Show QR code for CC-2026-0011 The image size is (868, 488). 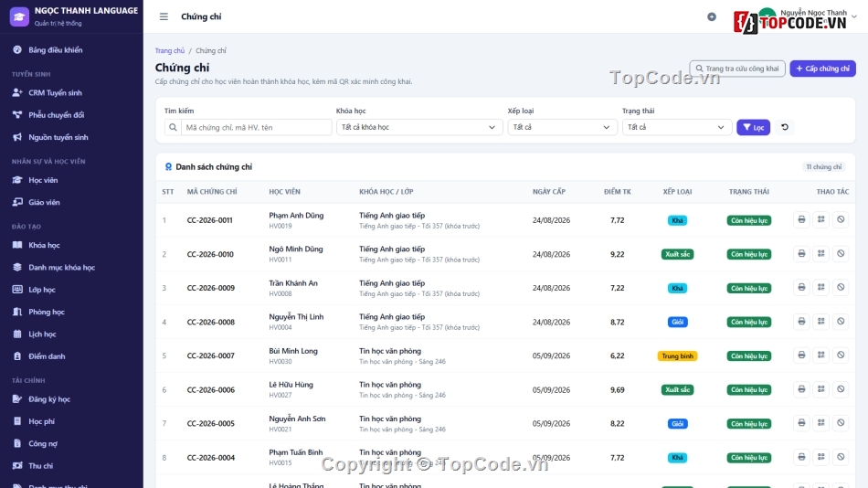click(821, 220)
